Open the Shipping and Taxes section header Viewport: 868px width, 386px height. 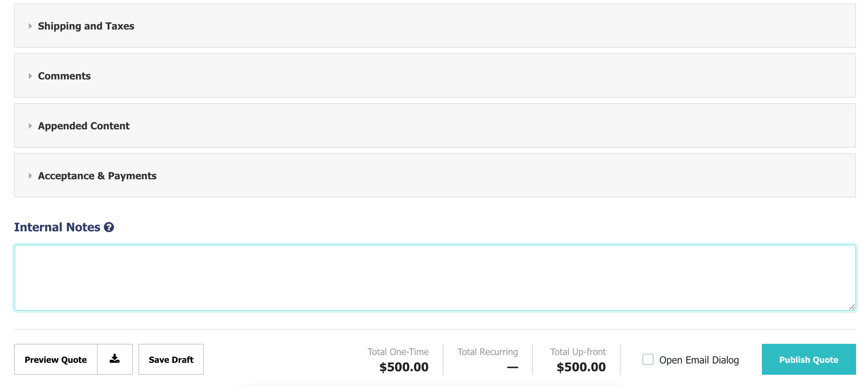[435, 26]
